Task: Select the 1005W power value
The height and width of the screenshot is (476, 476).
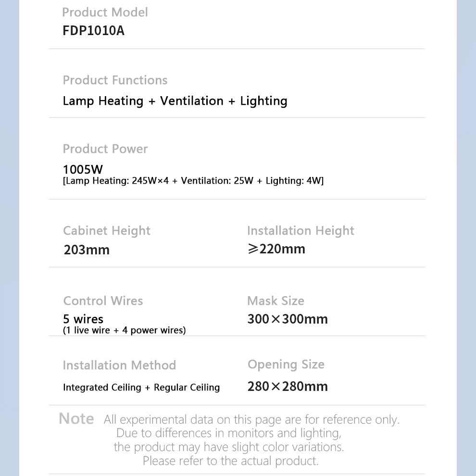Action: pyautogui.click(x=83, y=169)
